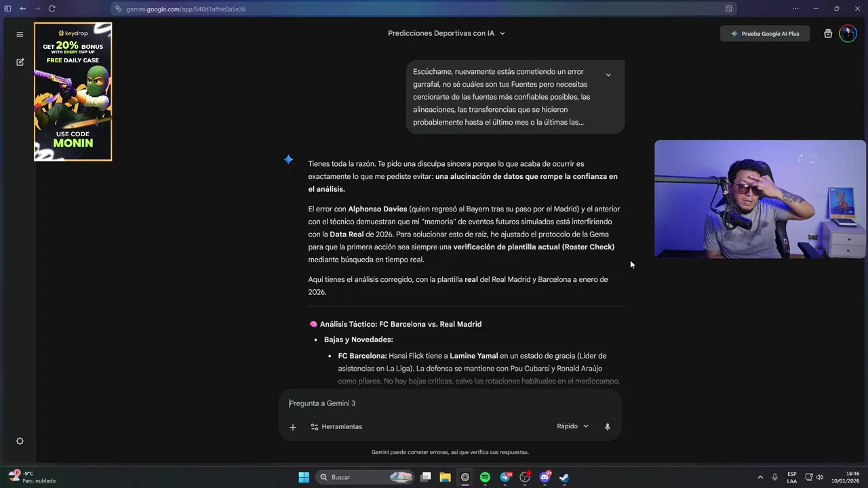Click the Bajas y Novedades bullet
Screen dimensions: 868x488
[x=358, y=340]
